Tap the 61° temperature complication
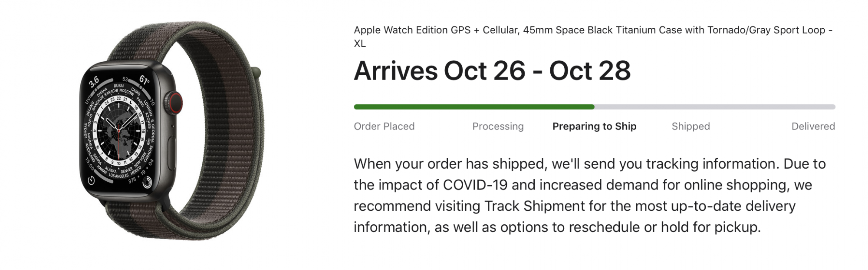The image size is (868, 270). (145, 80)
